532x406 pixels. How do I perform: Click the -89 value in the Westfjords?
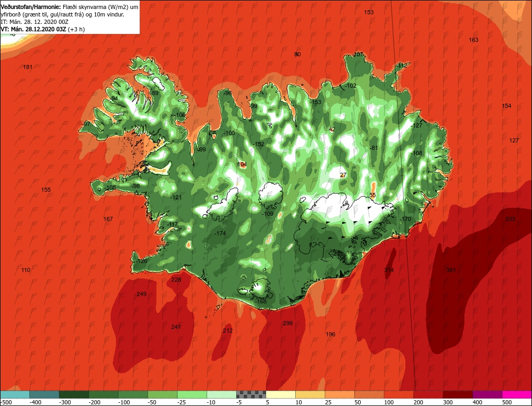tap(154, 93)
